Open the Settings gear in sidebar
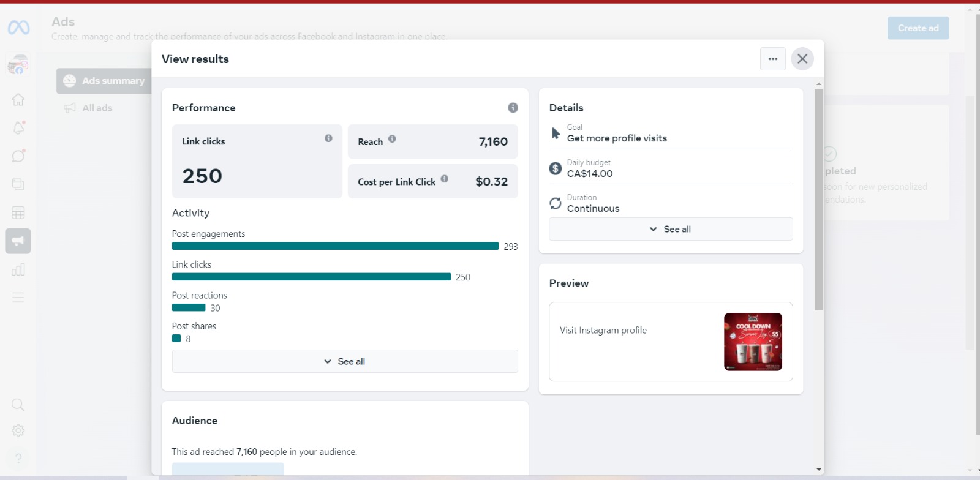The image size is (980, 480). [18, 430]
